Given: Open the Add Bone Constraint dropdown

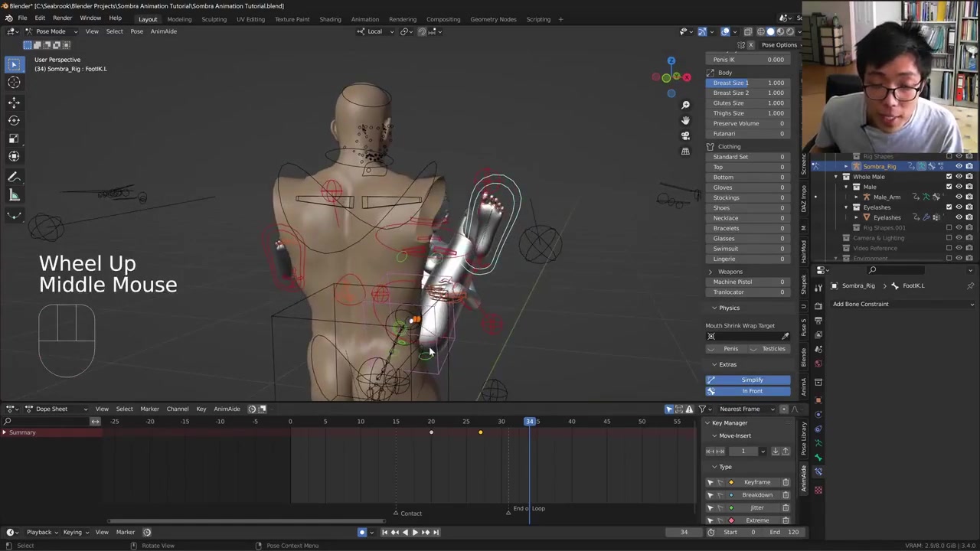Looking at the screenshot, I should click(x=903, y=304).
